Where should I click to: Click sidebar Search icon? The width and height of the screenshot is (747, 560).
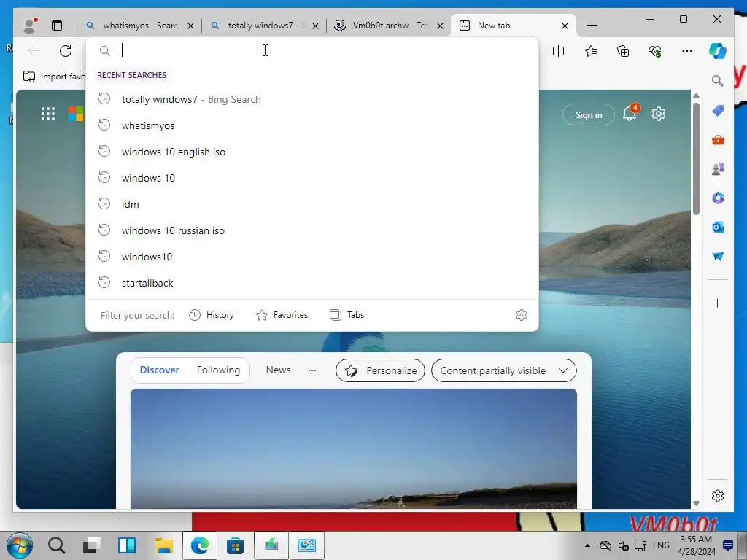click(718, 81)
